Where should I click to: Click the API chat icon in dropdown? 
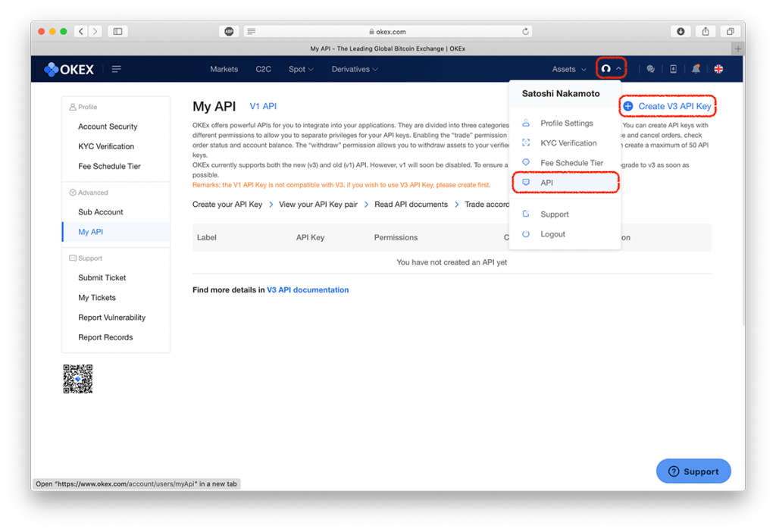coord(526,183)
